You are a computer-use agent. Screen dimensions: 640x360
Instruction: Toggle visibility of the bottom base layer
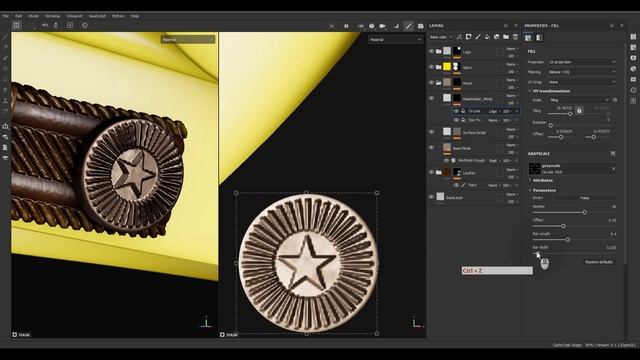pos(431,197)
